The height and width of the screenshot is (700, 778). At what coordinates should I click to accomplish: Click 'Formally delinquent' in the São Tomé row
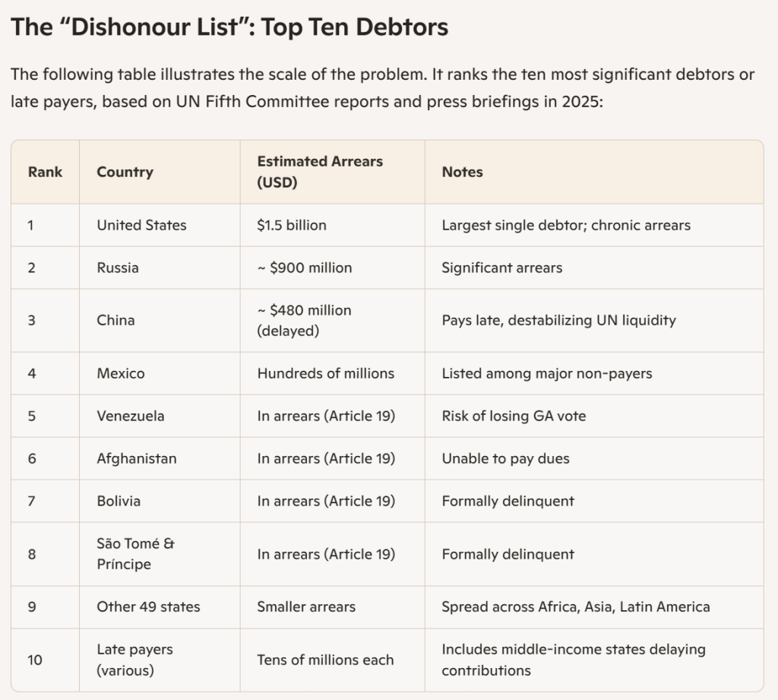click(x=508, y=555)
